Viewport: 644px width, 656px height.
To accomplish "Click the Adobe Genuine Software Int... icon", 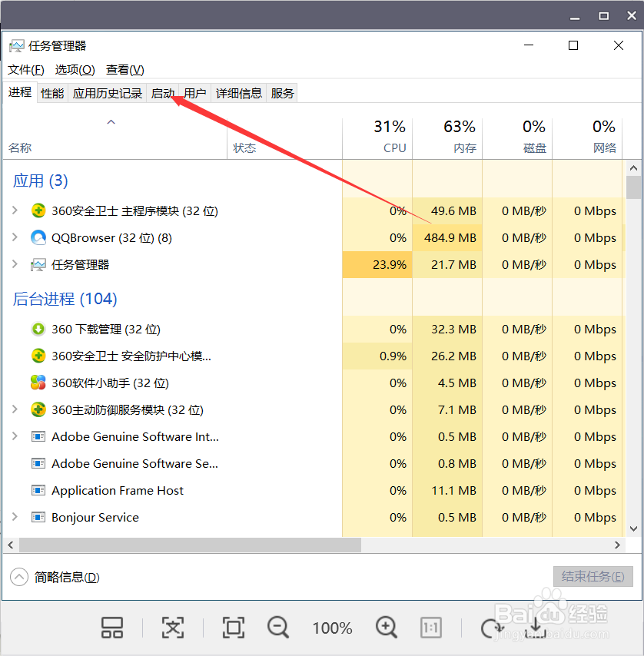I will point(38,437).
